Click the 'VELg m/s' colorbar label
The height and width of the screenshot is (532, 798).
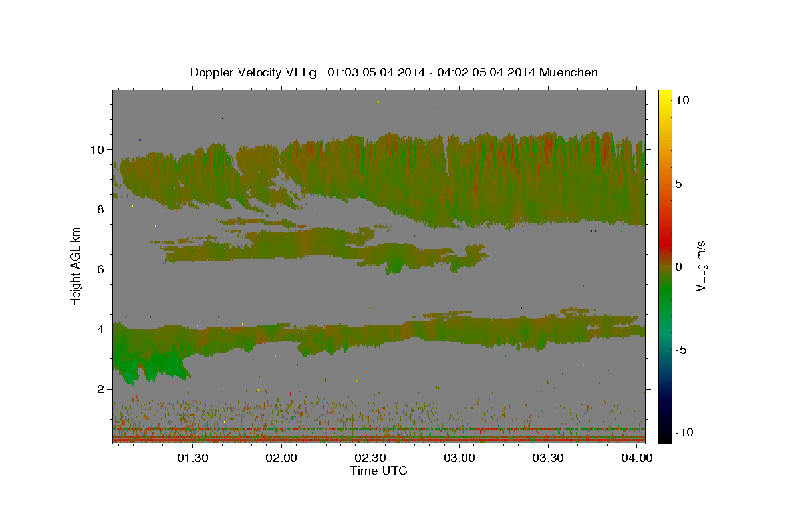coord(700,266)
